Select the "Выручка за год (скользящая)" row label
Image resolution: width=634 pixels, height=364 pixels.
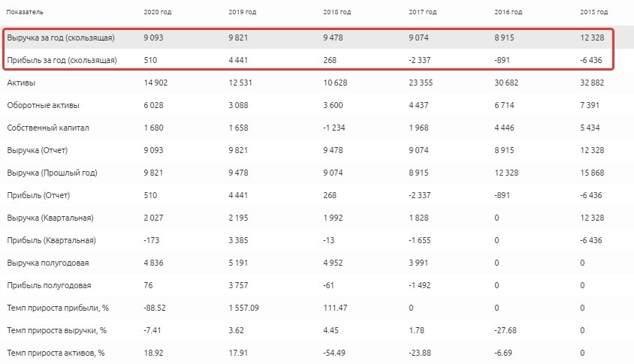coord(61,38)
